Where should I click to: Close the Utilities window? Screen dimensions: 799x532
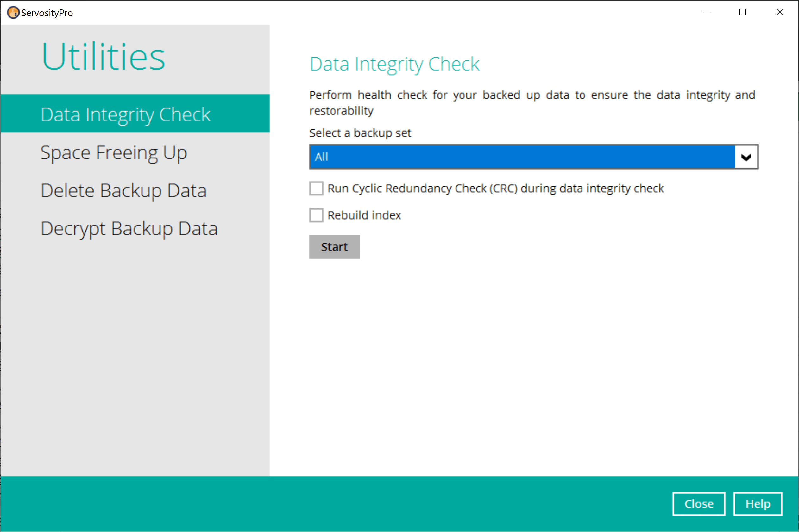pyautogui.click(x=699, y=504)
